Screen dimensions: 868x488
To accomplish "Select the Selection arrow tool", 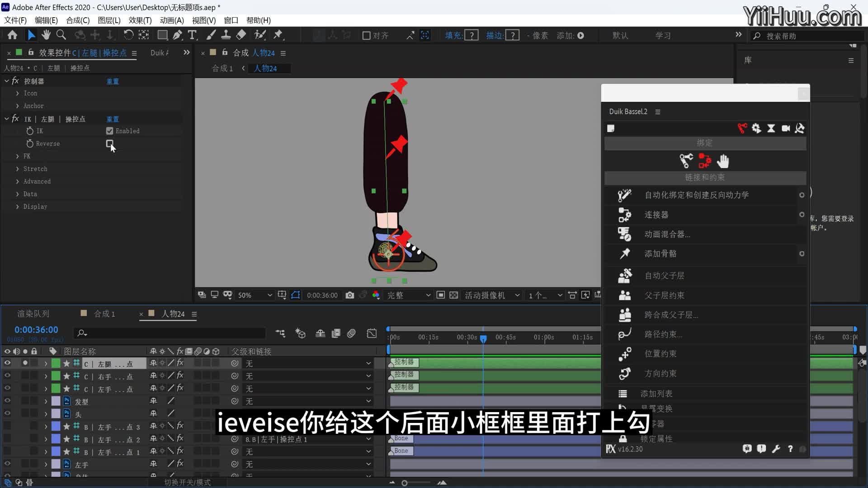I will 31,35.
